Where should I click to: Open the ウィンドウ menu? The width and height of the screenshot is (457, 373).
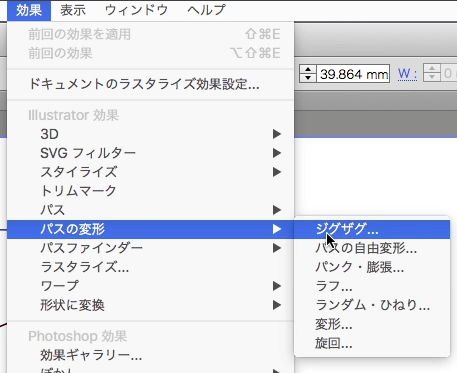pos(137,10)
